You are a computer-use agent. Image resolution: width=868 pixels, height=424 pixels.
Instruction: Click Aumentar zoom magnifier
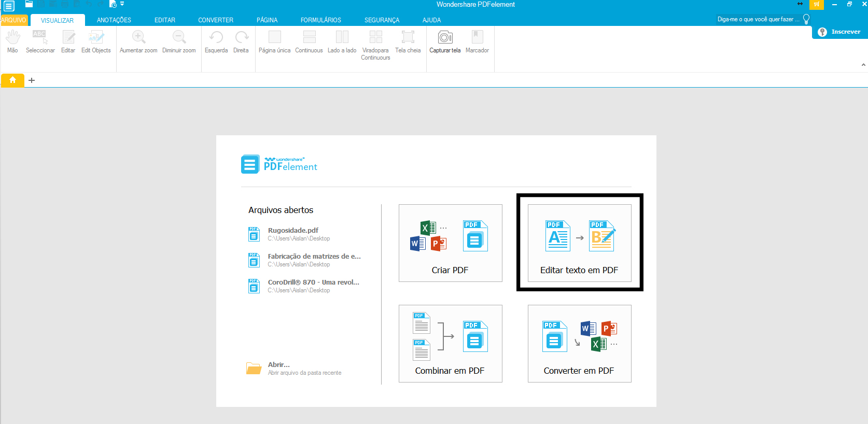pos(138,41)
